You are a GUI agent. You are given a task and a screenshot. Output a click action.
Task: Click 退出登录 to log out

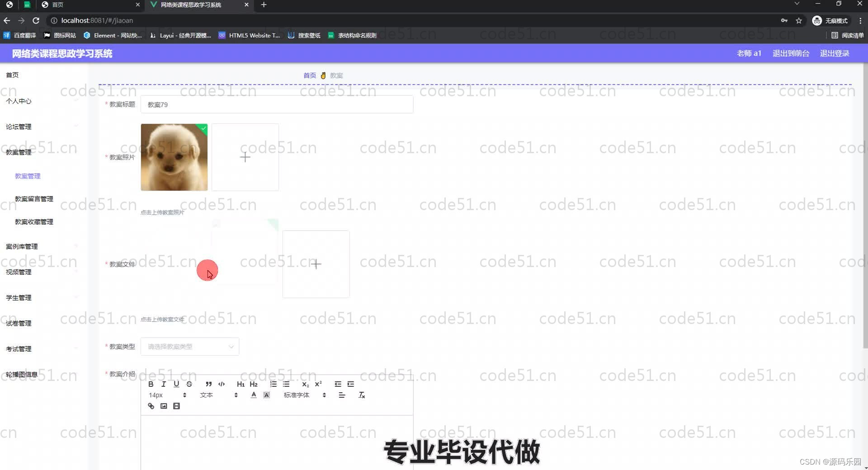point(835,53)
